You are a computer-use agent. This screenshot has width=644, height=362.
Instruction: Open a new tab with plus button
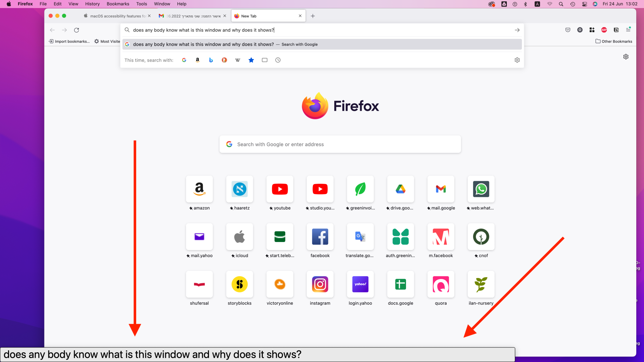point(313,16)
